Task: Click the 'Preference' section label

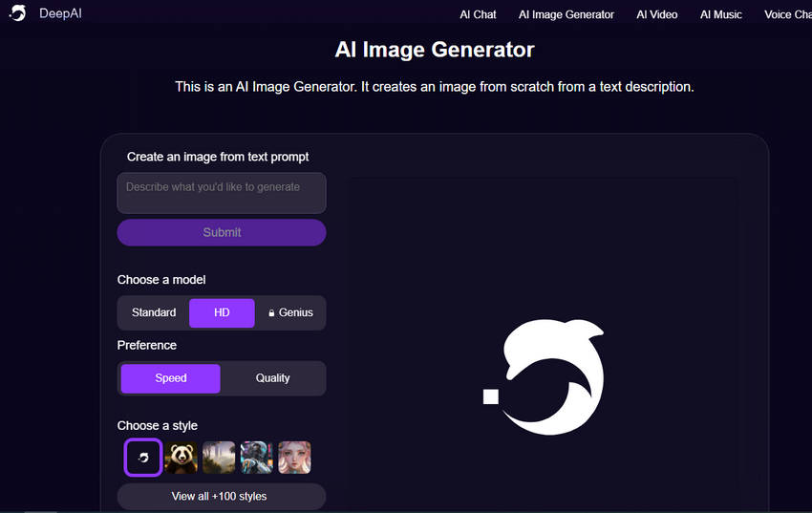Action: (146, 345)
